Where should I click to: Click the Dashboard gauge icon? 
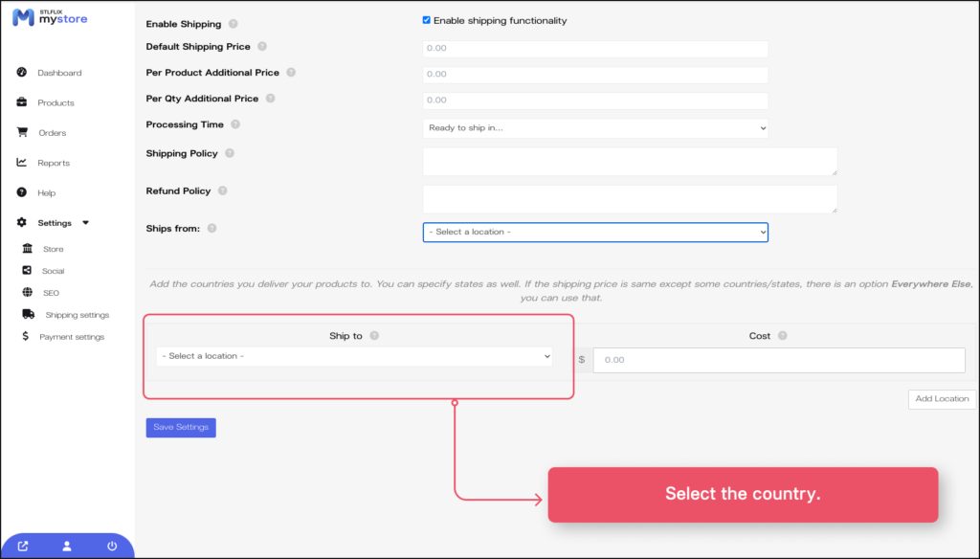pos(21,73)
